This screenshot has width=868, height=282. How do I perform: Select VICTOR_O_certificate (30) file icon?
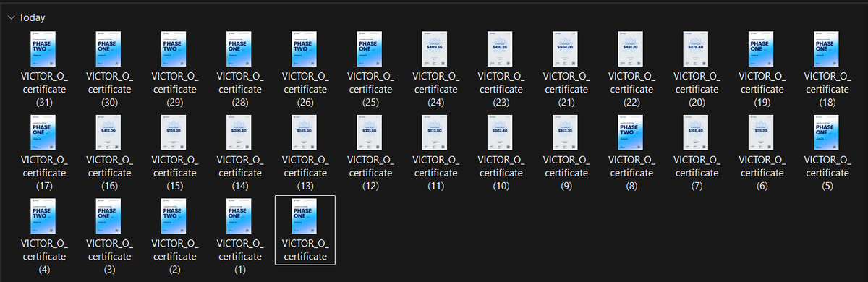click(x=109, y=48)
